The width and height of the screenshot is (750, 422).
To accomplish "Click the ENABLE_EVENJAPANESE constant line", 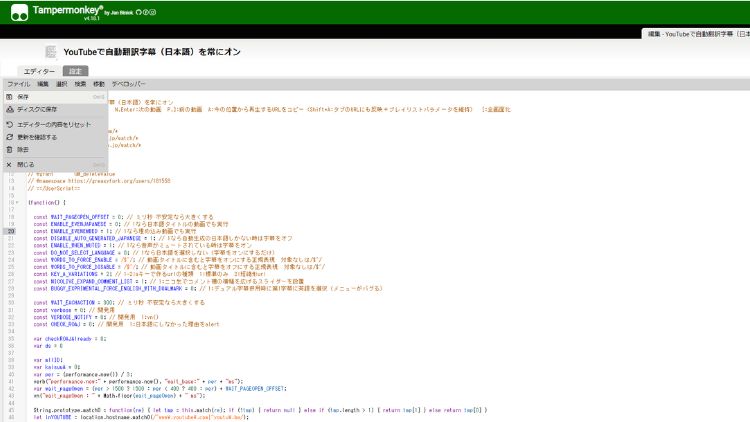I will point(131,224).
